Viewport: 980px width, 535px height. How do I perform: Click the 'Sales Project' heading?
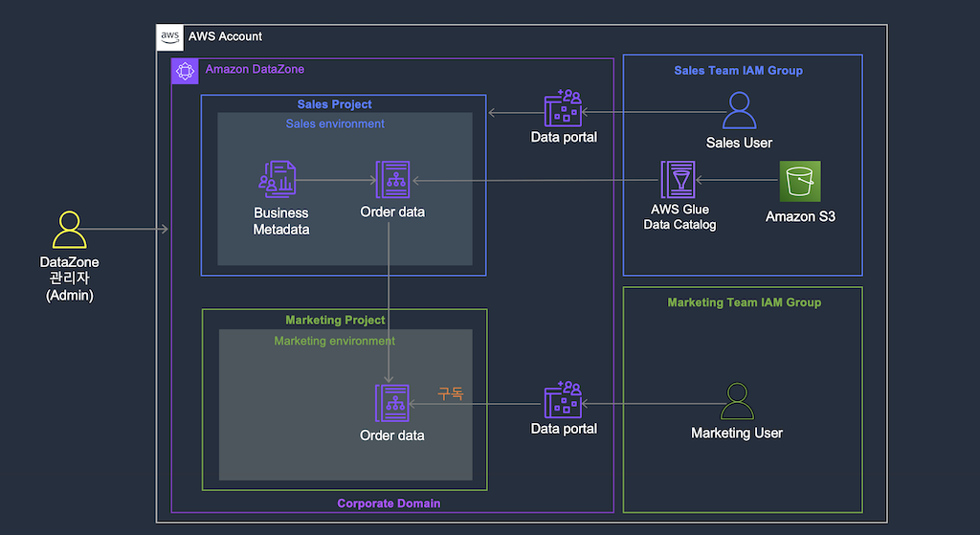coord(334,104)
